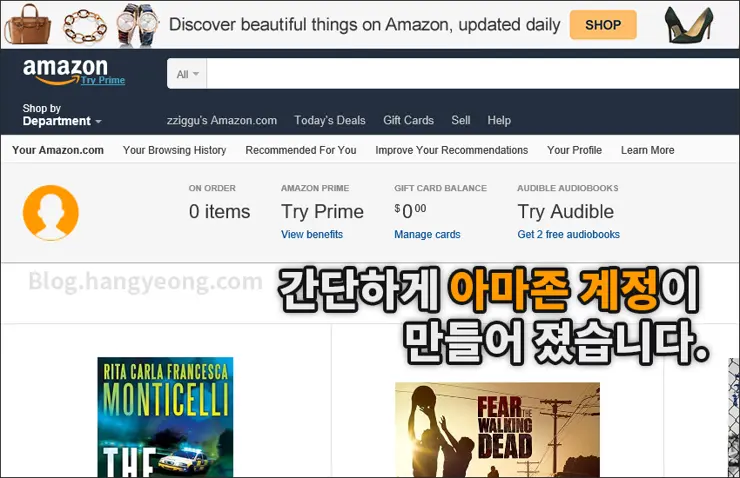Click the orange profile avatar icon
Screen dimensions: 740x478
50,213
